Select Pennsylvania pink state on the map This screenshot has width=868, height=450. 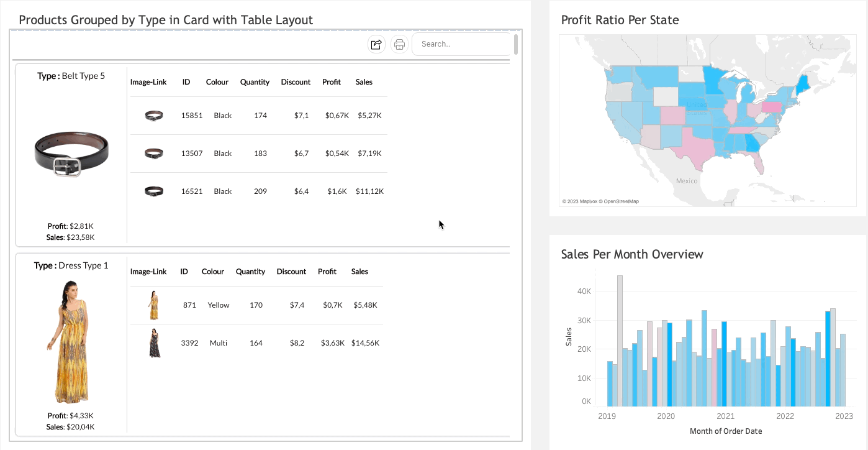[x=772, y=107]
